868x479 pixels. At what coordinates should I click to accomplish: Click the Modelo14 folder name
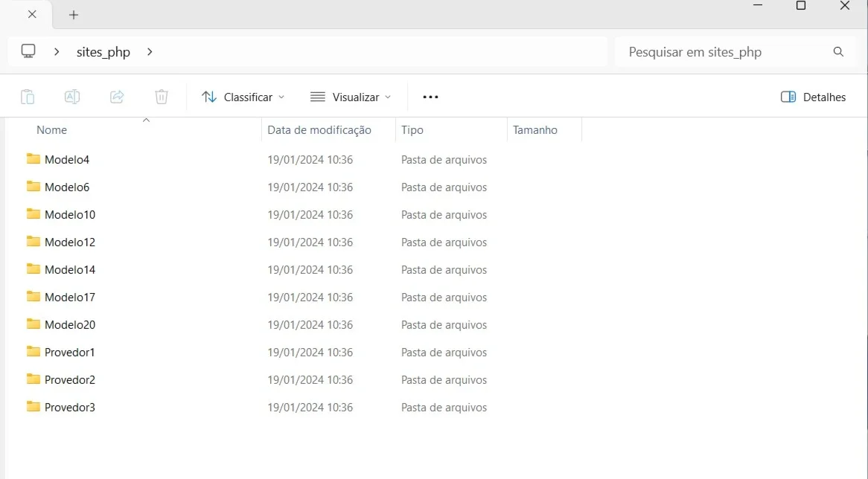tap(70, 270)
